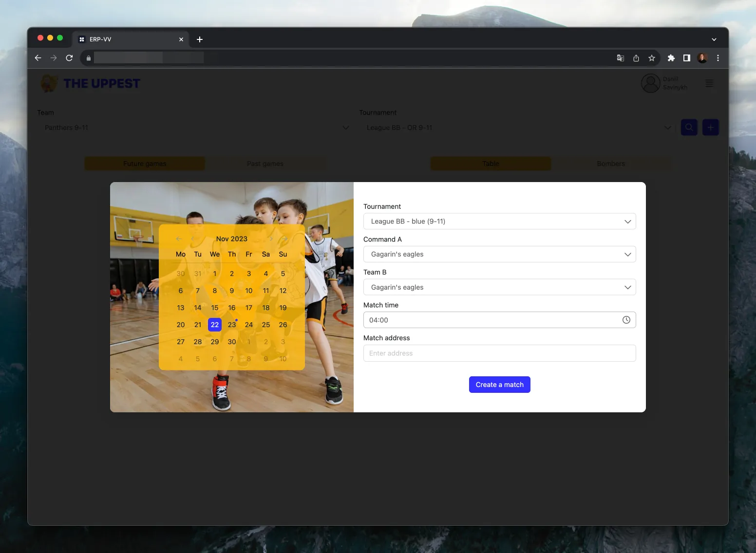Select the blue search magnifier icon
The width and height of the screenshot is (756, 553).
click(x=689, y=127)
